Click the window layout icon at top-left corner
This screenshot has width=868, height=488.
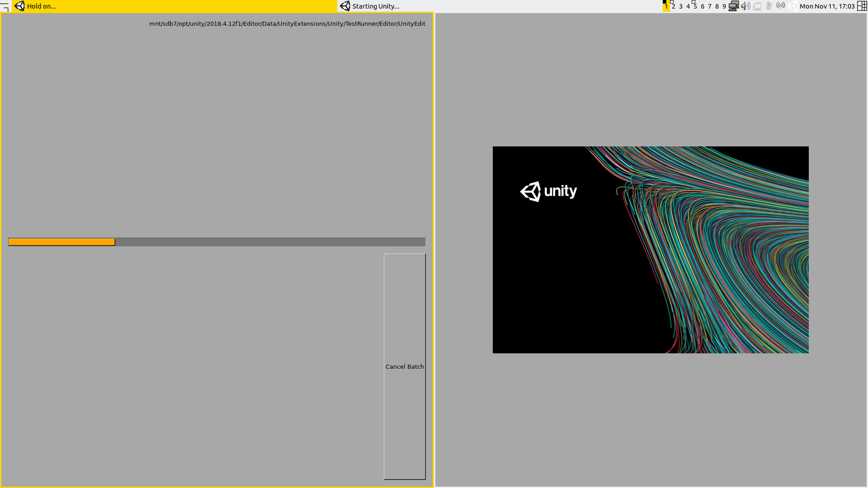pyautogui.click(x=5, y=6)
